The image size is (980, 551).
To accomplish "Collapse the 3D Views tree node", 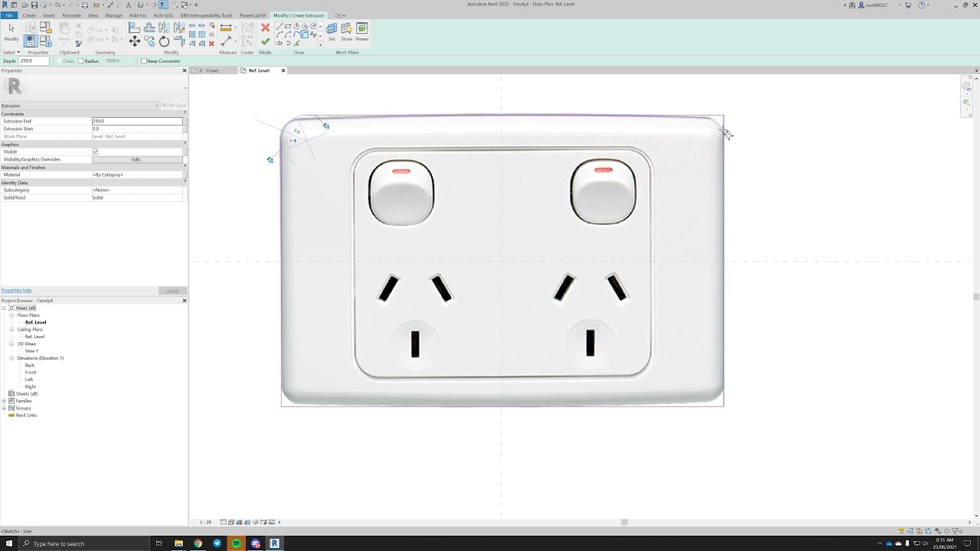I will pos(11,344).
